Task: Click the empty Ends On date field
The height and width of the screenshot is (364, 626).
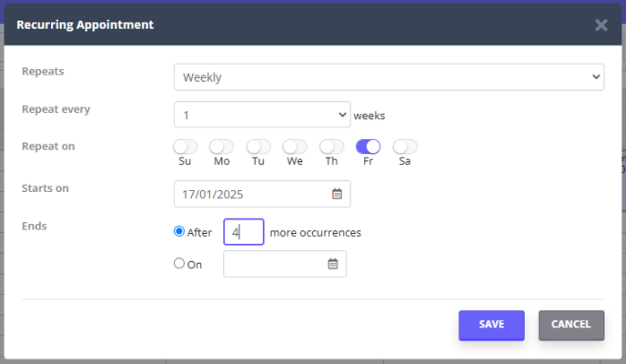Action: (x=285, y=264)
